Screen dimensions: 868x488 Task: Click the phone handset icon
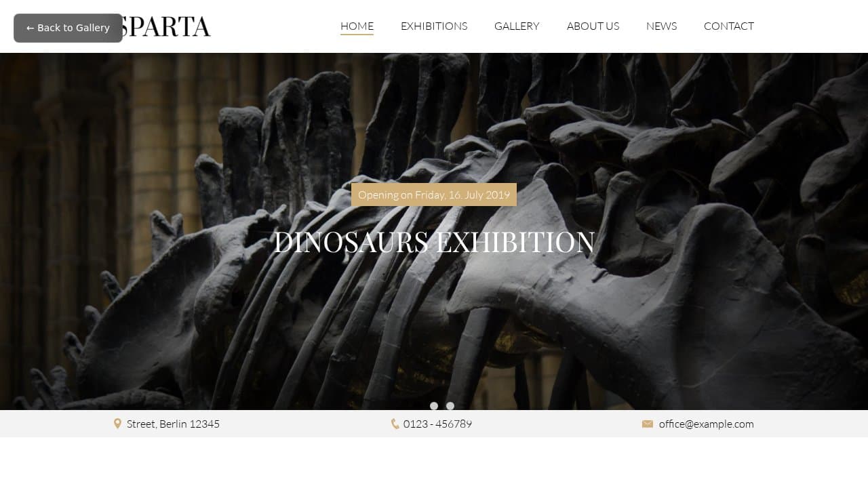click(x=395, y=424)
